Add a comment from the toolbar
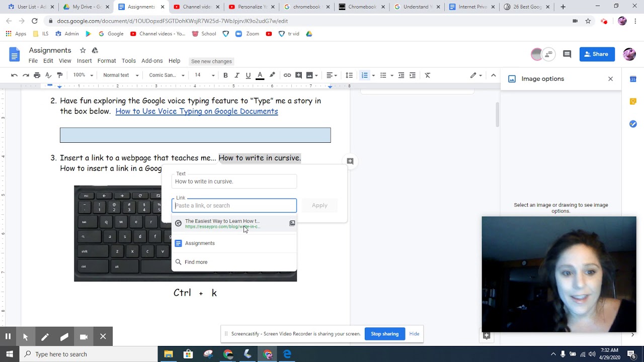Screen dimensions: 644x362 (298, 75)
